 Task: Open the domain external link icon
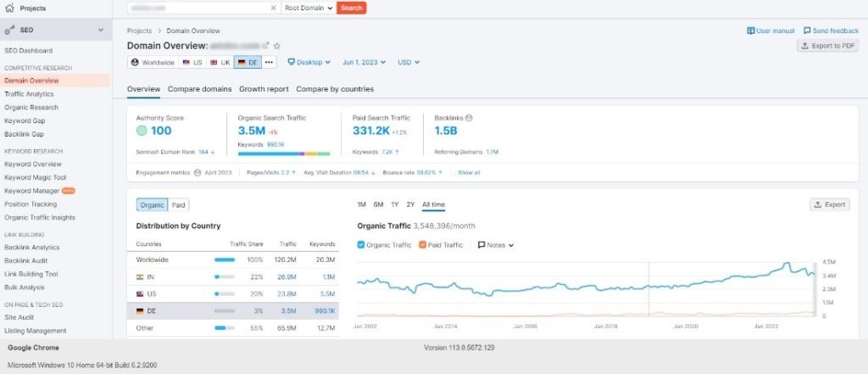click(265, 46)
